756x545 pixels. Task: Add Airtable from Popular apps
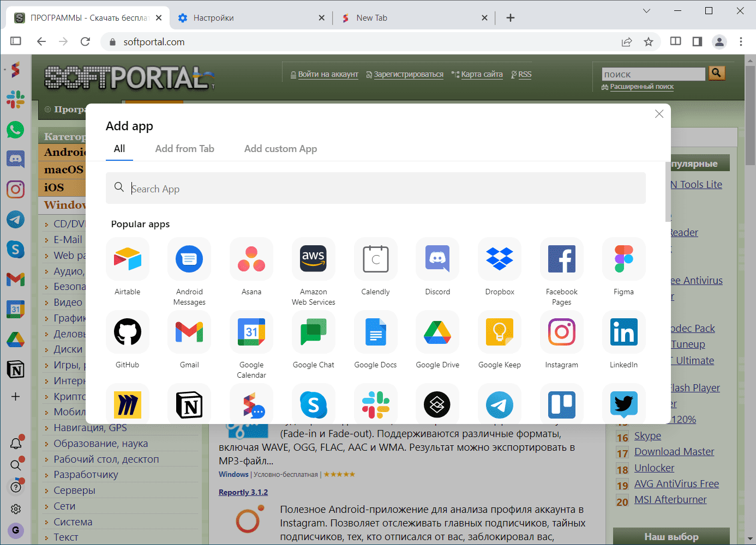coord(128,259)
